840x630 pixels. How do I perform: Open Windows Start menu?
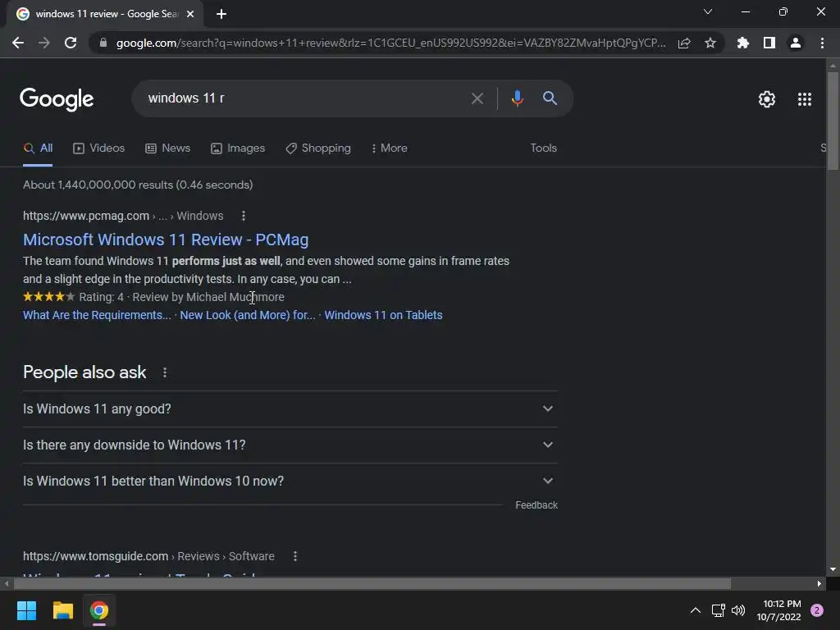click(26, 610)
